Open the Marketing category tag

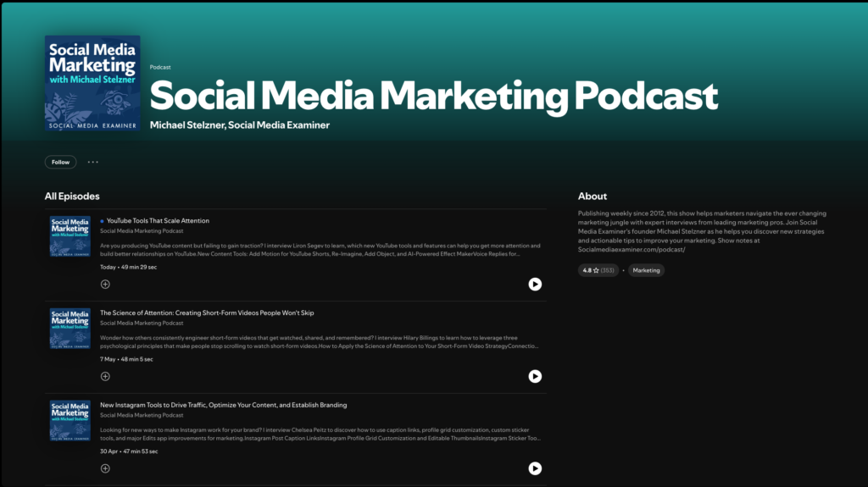646,270
